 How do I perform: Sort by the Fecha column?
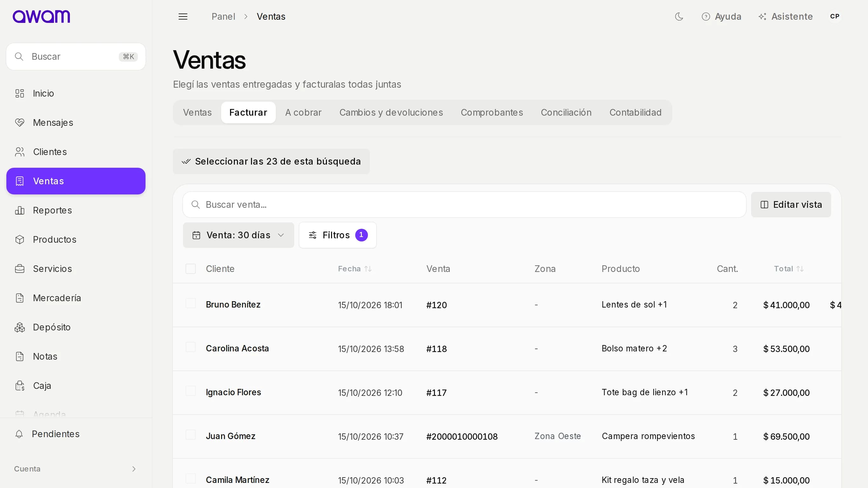coord(355,269)
